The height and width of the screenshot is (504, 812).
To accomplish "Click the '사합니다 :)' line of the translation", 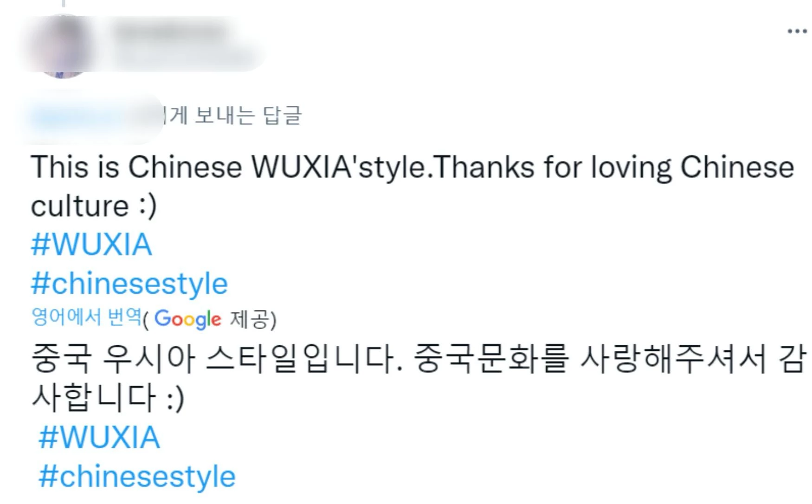I will tap(108, 398).
